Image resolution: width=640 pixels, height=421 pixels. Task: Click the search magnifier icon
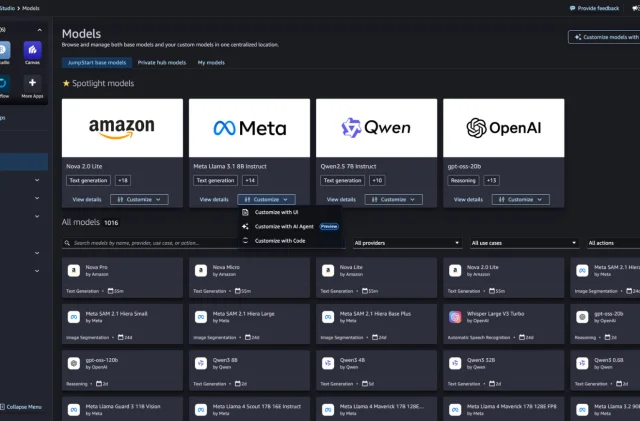67,243
